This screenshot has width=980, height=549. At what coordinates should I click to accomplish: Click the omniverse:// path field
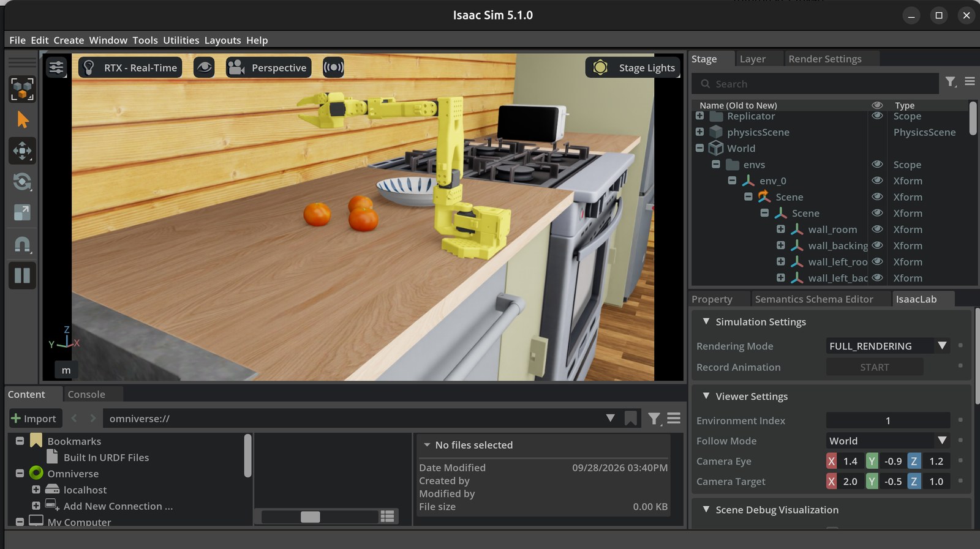pyautogui.click(x=352, y=419)
